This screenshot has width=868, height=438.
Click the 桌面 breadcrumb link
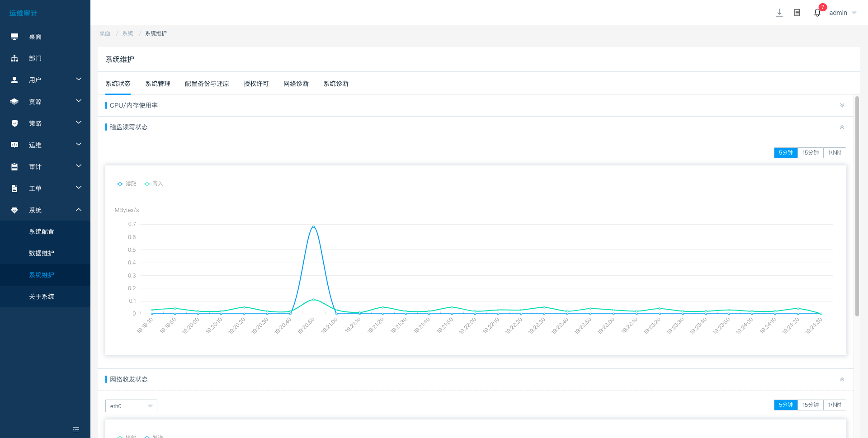point(105,33)
